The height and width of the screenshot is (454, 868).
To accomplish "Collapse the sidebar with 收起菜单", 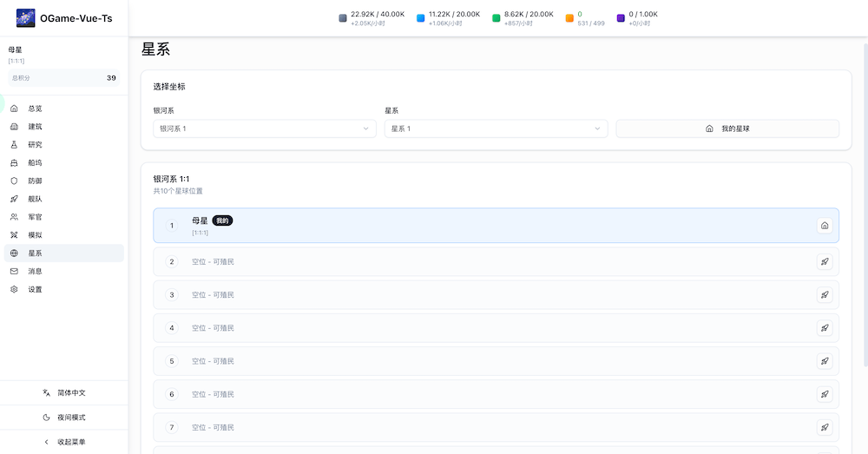I will click(64, 442).
